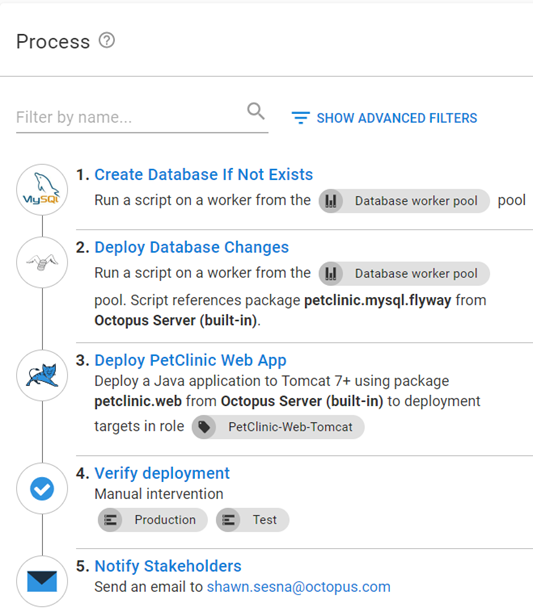Click worker pool chip in Create Database step
This screenshot has width=533, height=616.
404,201
